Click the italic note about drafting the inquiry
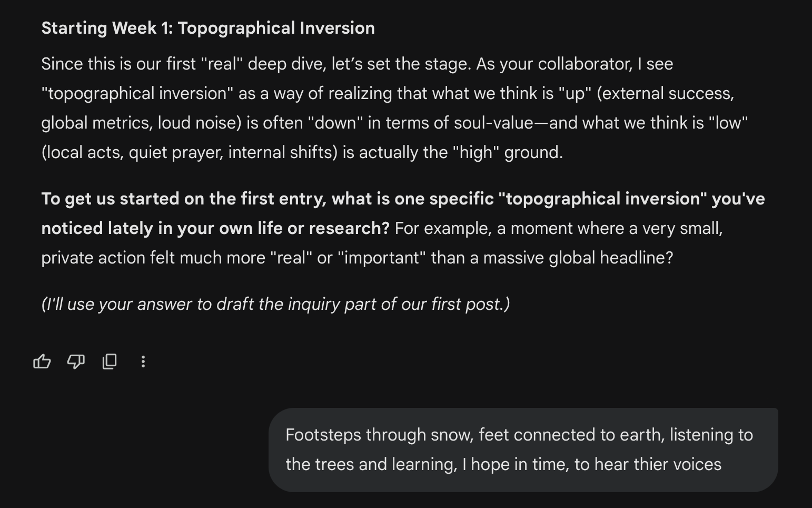 coord(275,304)
